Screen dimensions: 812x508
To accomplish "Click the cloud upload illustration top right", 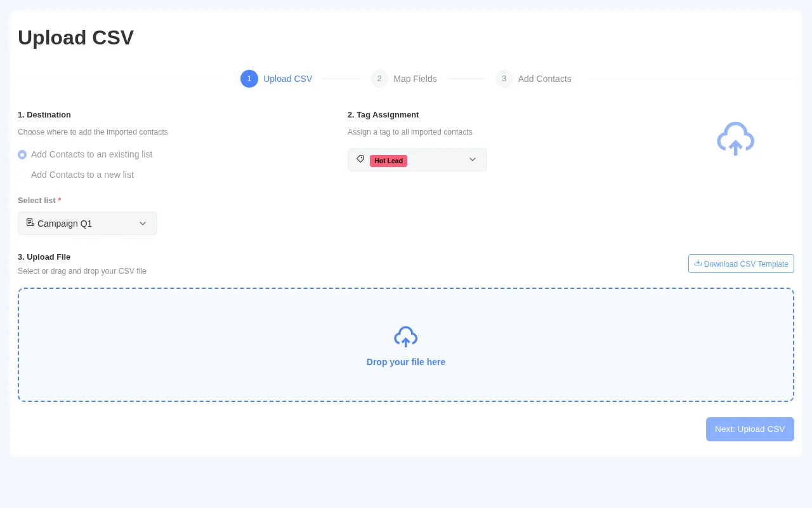I will pos(735,138).
